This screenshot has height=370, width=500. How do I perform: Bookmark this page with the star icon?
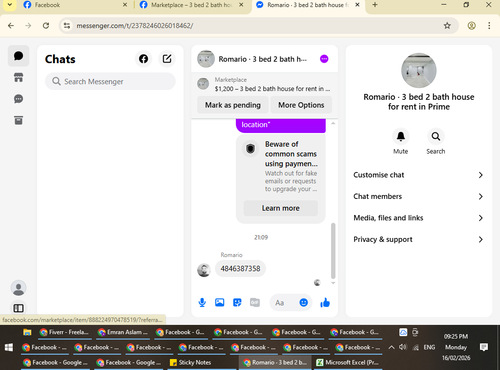point(447,26)
